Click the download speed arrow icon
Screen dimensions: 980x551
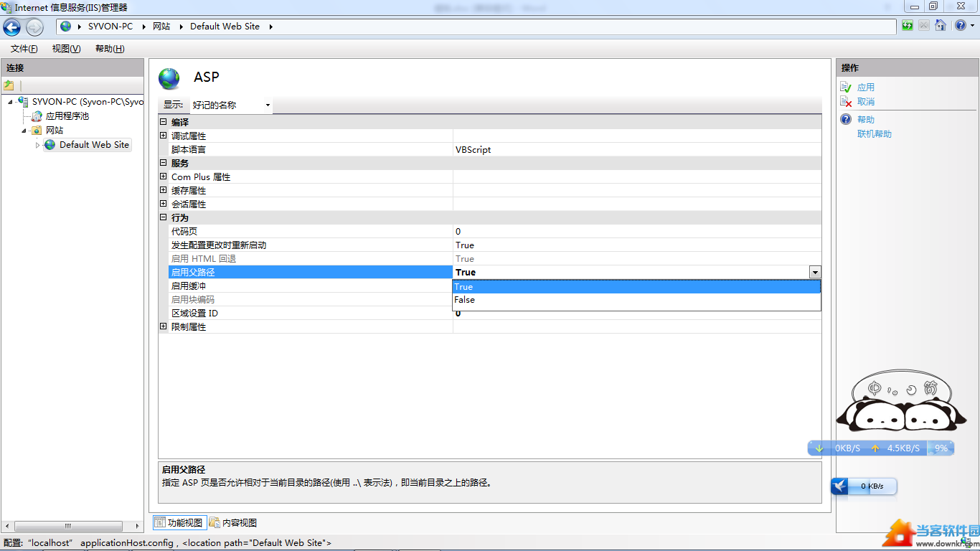[x=819, y=448]
